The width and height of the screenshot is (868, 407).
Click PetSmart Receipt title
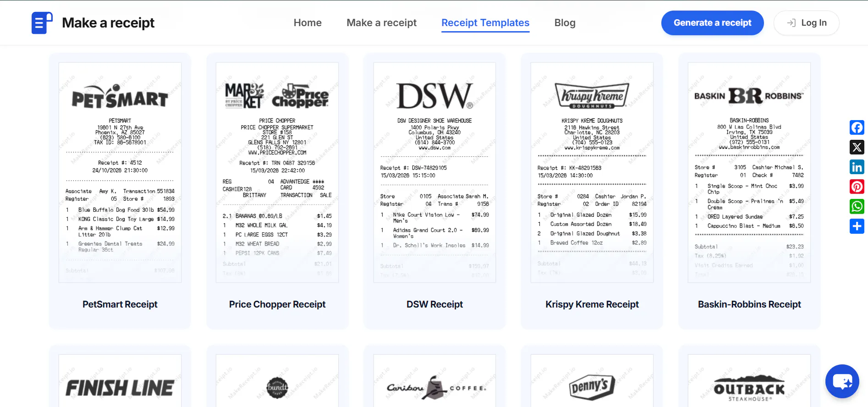click(120, 304)
